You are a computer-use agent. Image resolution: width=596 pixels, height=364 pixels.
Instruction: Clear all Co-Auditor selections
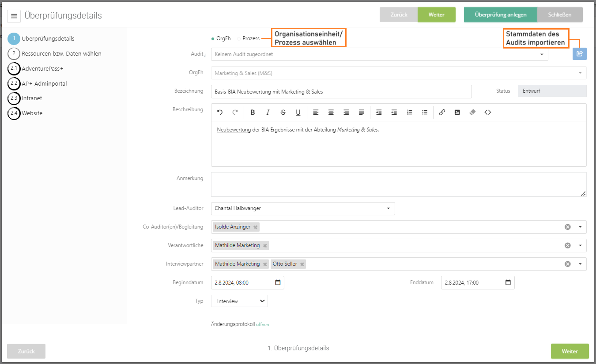click(567, 227)
